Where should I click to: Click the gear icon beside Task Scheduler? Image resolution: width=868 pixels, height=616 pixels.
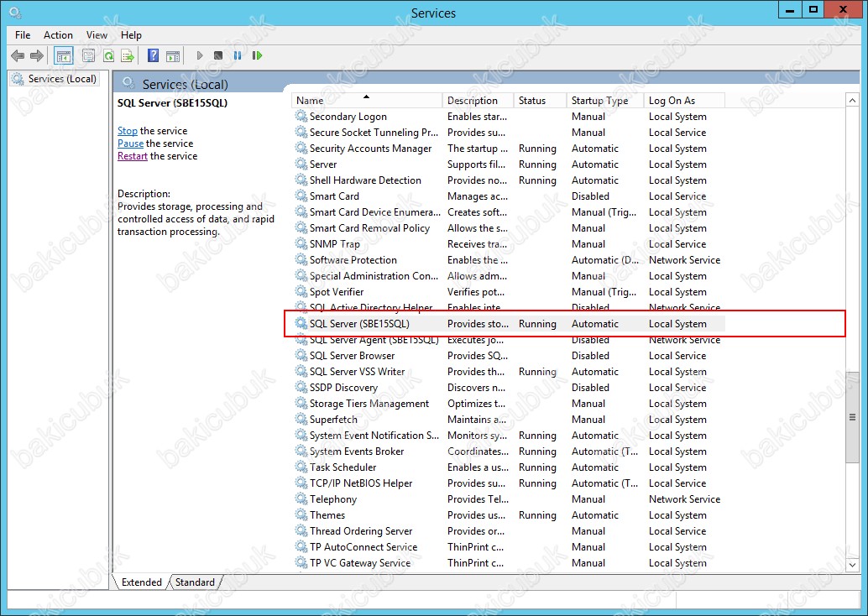click(x=301, y=467)
